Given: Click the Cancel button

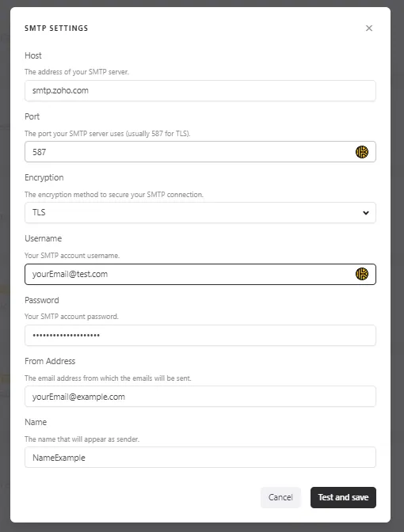Looking at the screenshot, I should coord(280,497).
